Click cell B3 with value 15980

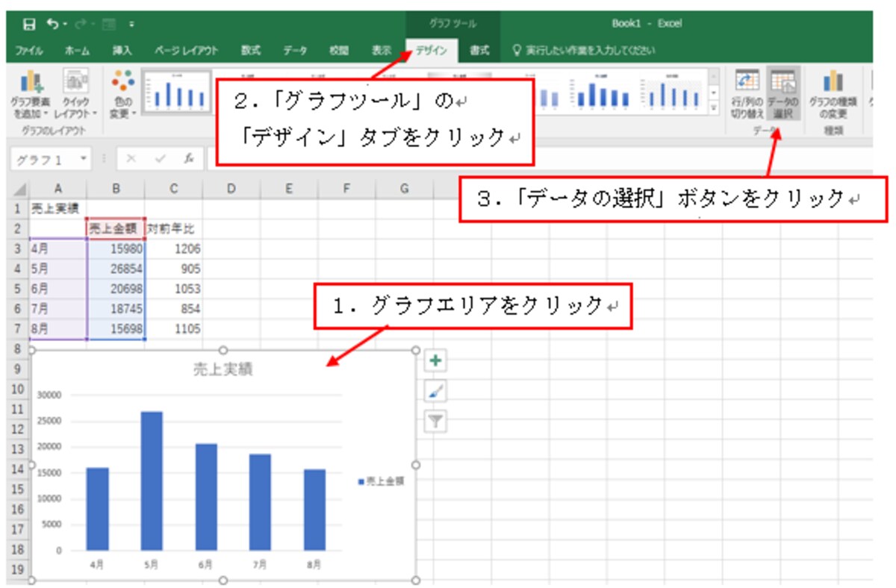116,248
